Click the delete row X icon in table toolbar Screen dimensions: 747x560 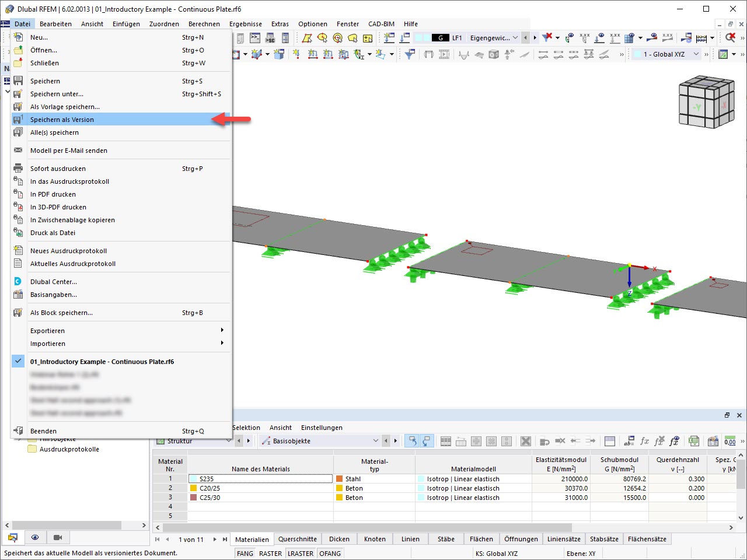pyautogui.click(x=525, y=441)
